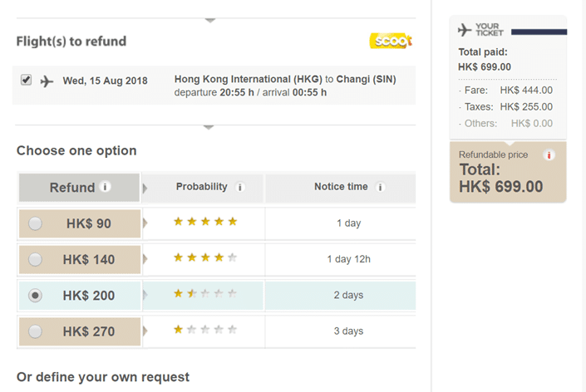Choose the HK$ 270 refund radio button
The width and height of the screenshot is (586, 392).
click(35, 331)
